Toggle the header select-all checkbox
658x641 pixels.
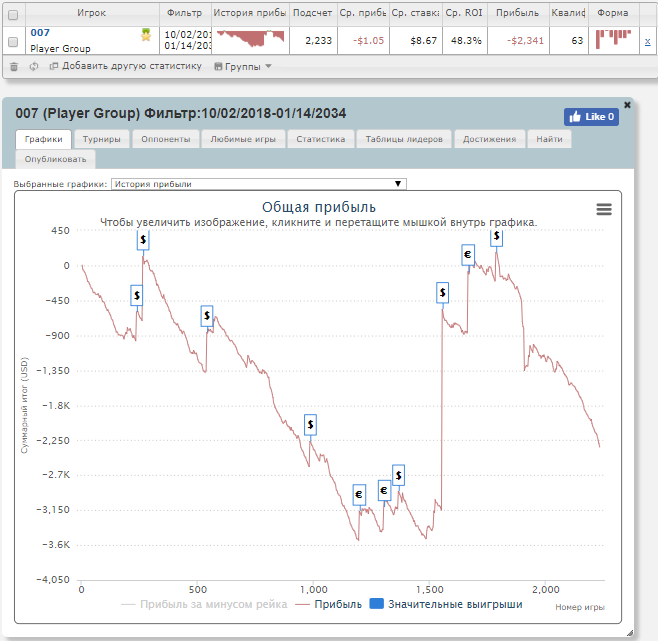13,15
